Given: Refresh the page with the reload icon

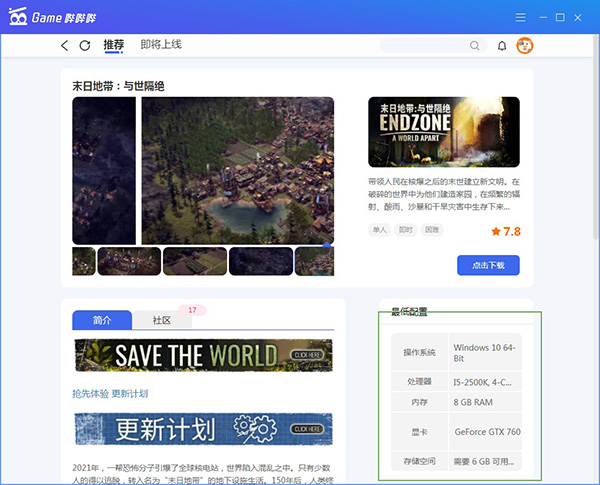Looking at the screenshot, I should (x=85, y=46).
